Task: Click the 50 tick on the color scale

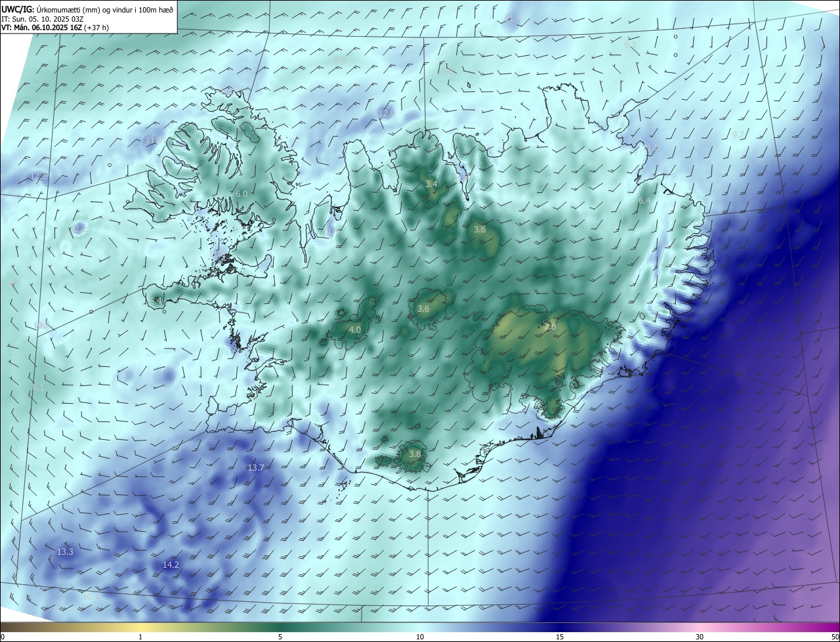Action: 835,637
